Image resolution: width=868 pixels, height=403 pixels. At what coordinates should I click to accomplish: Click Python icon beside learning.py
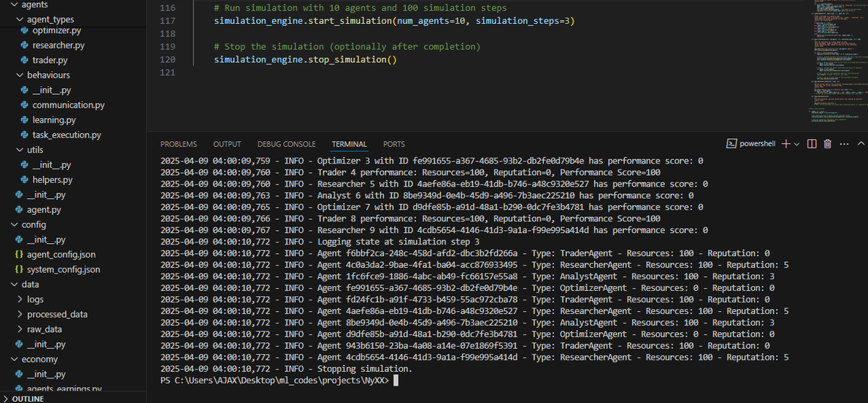click(24, 120)
